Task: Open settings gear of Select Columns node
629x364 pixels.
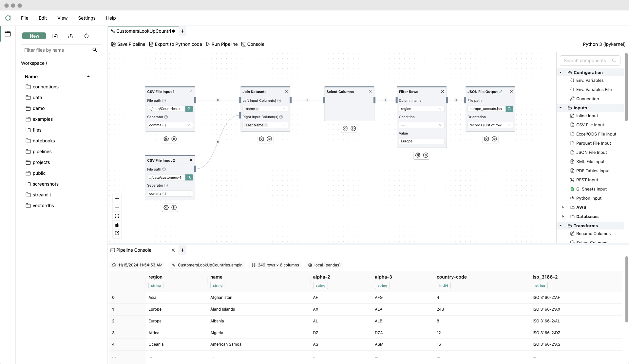Action: pos(345,129)
